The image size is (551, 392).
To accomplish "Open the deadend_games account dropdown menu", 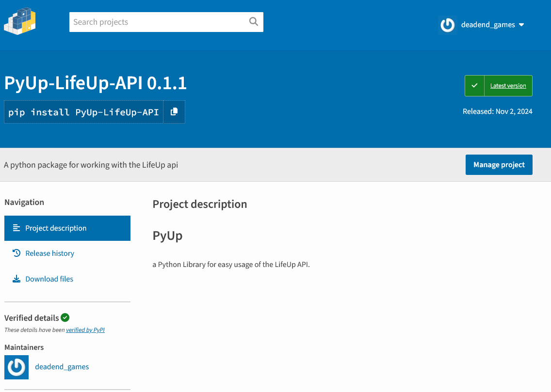I will pos(487,25).
